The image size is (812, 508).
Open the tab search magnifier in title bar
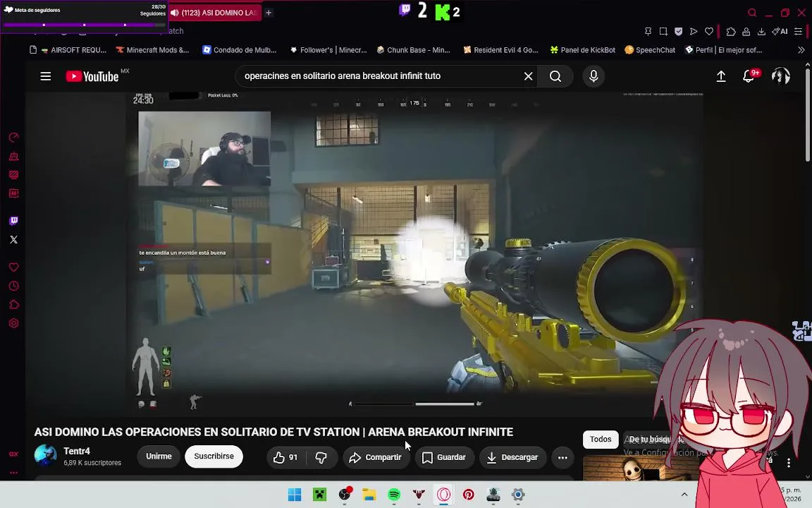pyautogui.click(x=752, y=13)
